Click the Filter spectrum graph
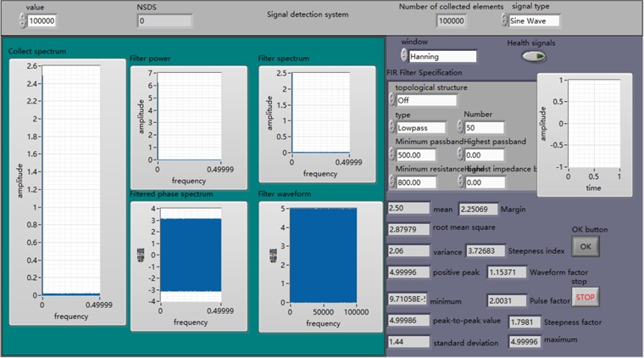This screenshot has width=644, height=358. (x=317, y=124)
